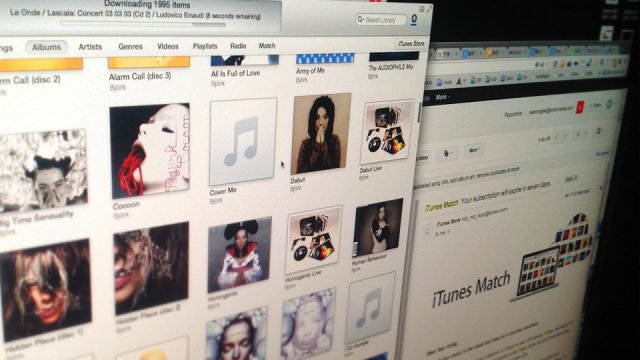This screenshot has height=360, width=640.
Task: Open the iTunes Store button
Action: [x=411, y=44]
